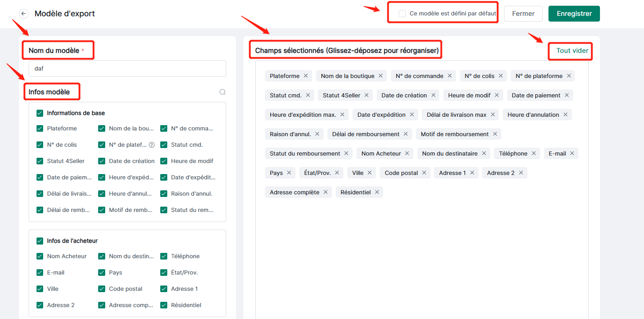Remove the Date de création tag
Image resolution: width=644 pixels, height=319 pixels.
click(433, 95)
